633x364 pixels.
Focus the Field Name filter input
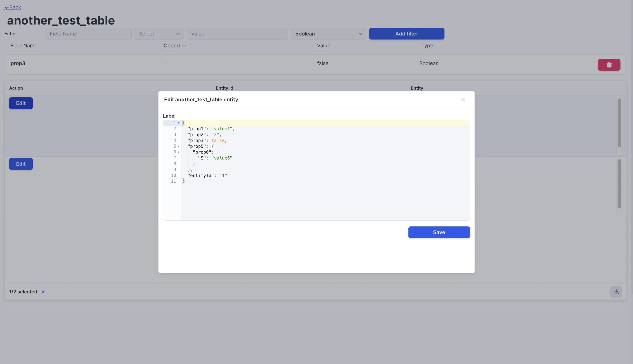[x=88, y=34]
